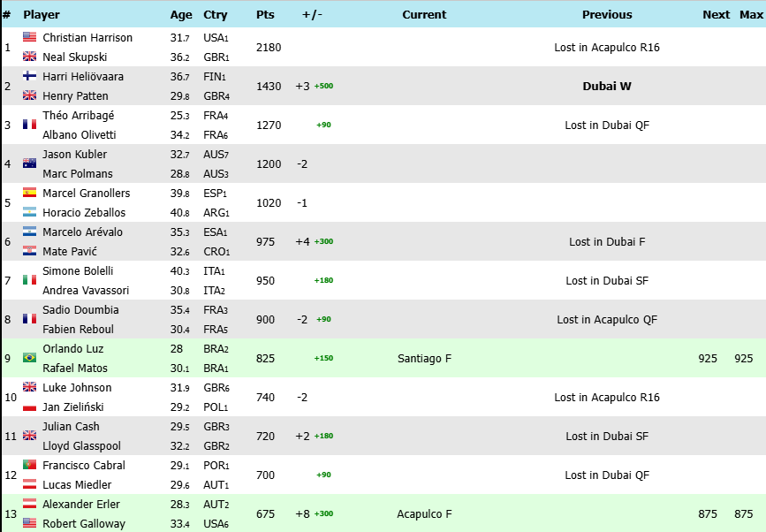Open the Santiago F current tournament entry

424,359
